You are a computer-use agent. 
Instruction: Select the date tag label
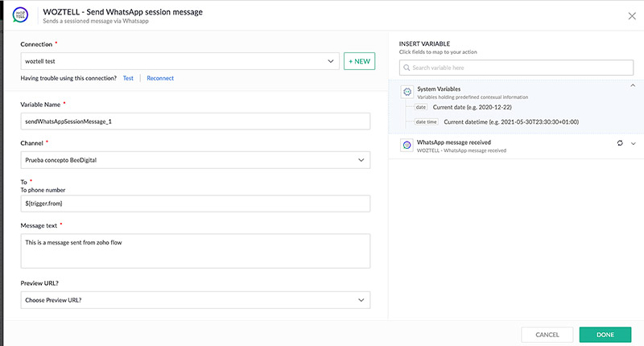(421, 107)
